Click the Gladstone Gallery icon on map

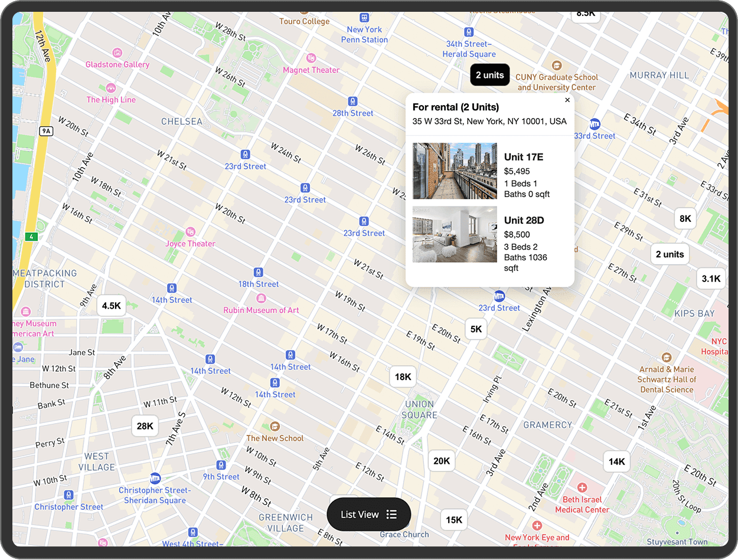[117, 53]
